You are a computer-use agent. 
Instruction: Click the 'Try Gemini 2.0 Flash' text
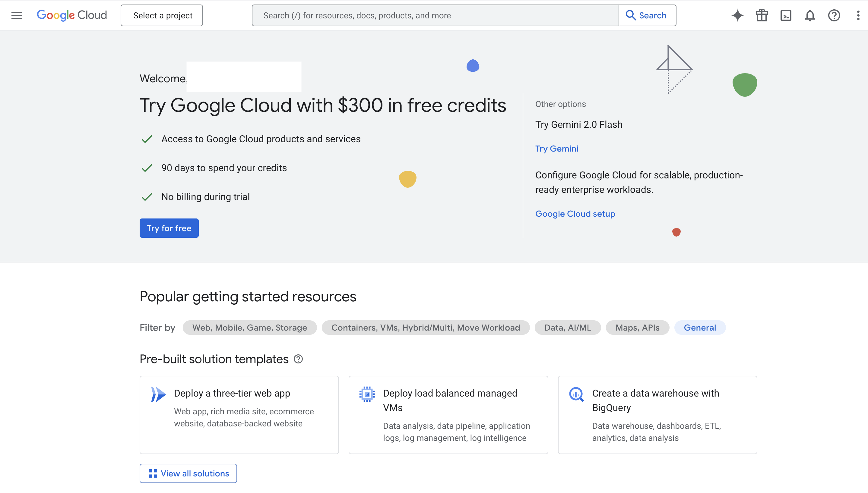point(579,124)
